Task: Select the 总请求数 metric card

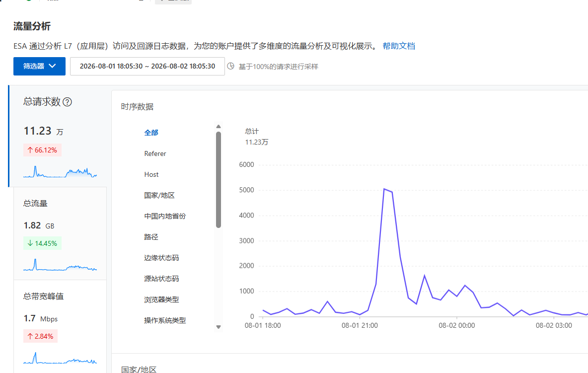Action: coord(58,136)
